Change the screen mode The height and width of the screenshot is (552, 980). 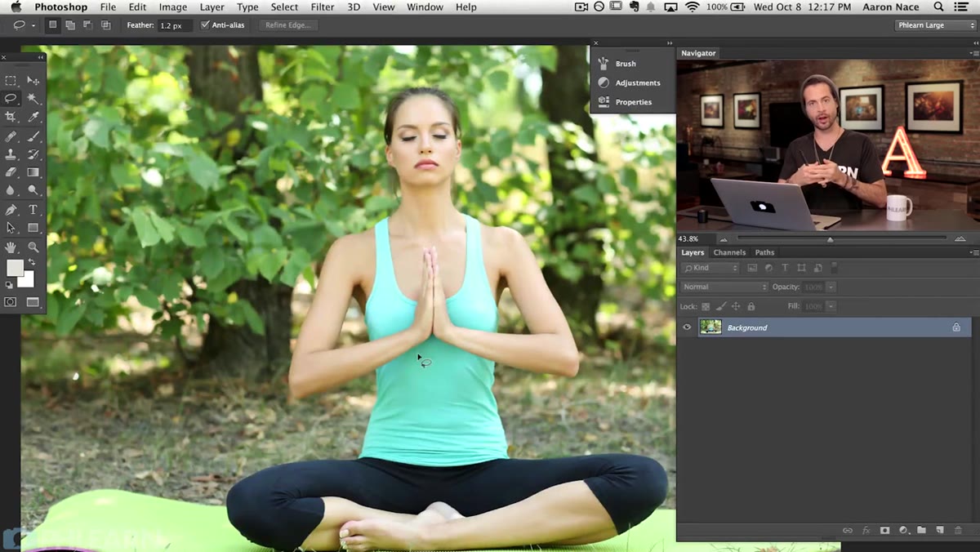click(33, 302)
